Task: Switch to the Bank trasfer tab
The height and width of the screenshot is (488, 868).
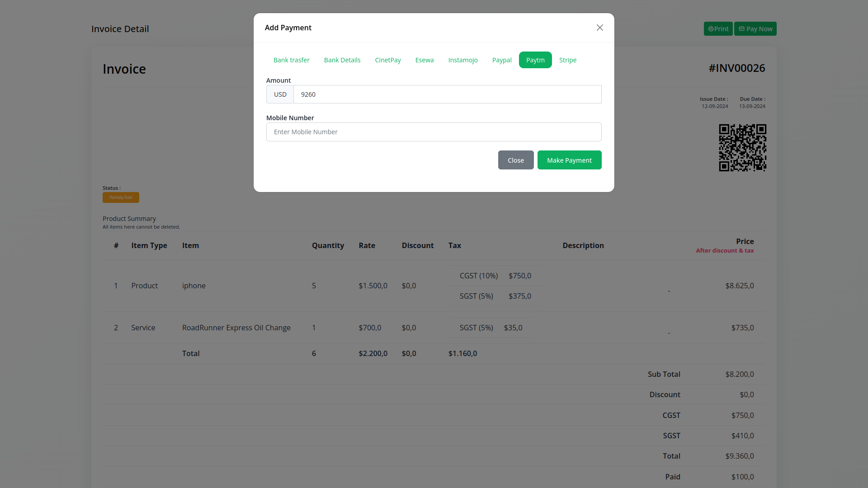Action: coord(291,60)
